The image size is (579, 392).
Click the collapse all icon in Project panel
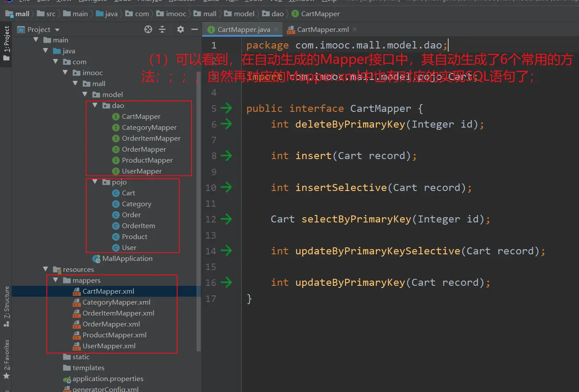tap(162, 29)
